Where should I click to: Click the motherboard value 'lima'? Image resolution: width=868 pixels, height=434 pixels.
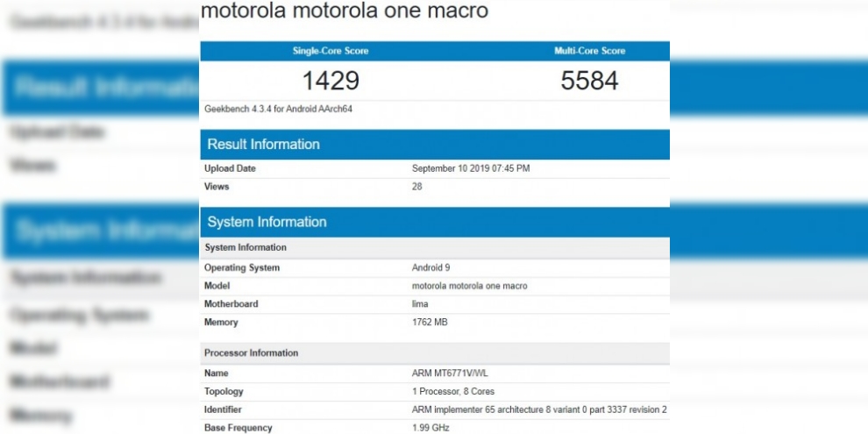pyautogui.click(x=420, y=304)
